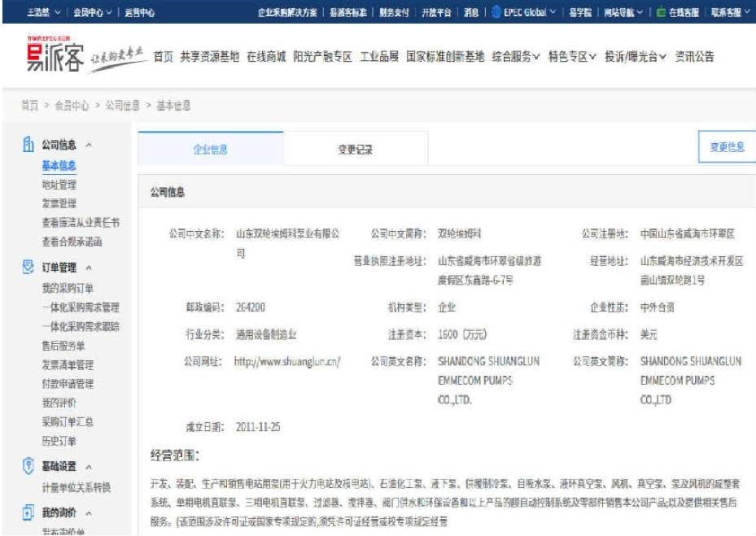Click the 订单管理 icon in sidebar

click(x=28, y=267)
